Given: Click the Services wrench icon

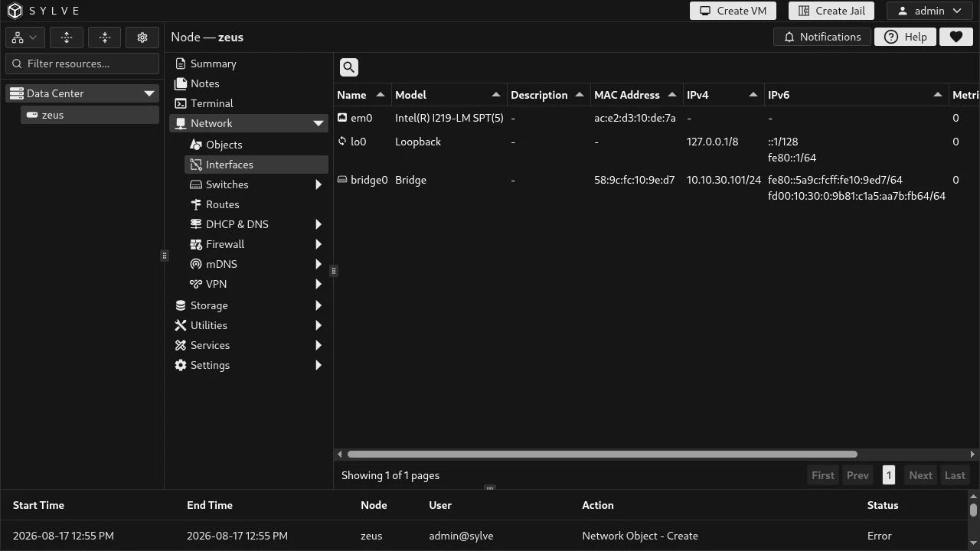Looking at the screenshot, I should click(x=181, y=345).
